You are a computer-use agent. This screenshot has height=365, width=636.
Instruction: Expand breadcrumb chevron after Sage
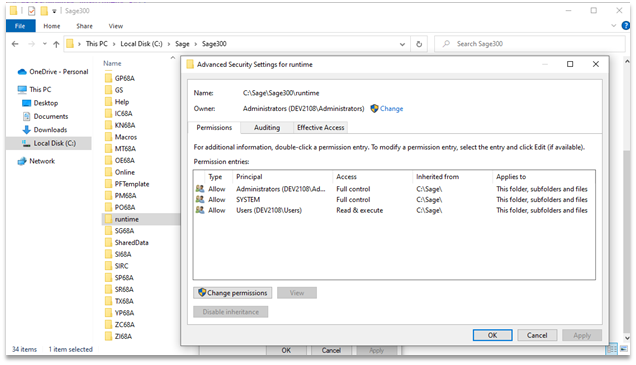196,44
